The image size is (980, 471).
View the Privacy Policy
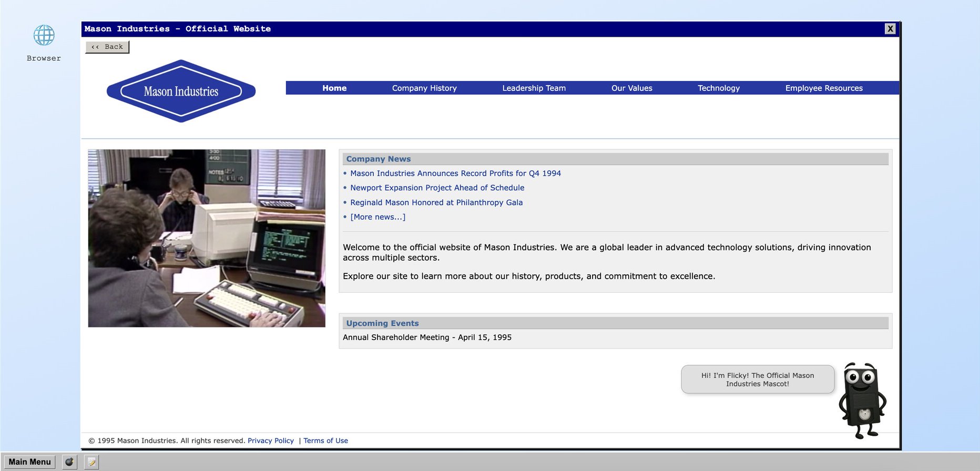click(270, 441)
